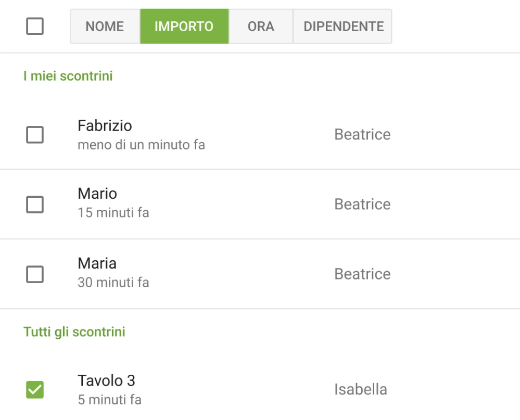
Task: Click the Isabella employee label
Action: pyautogui.click(x=361, y=389)
